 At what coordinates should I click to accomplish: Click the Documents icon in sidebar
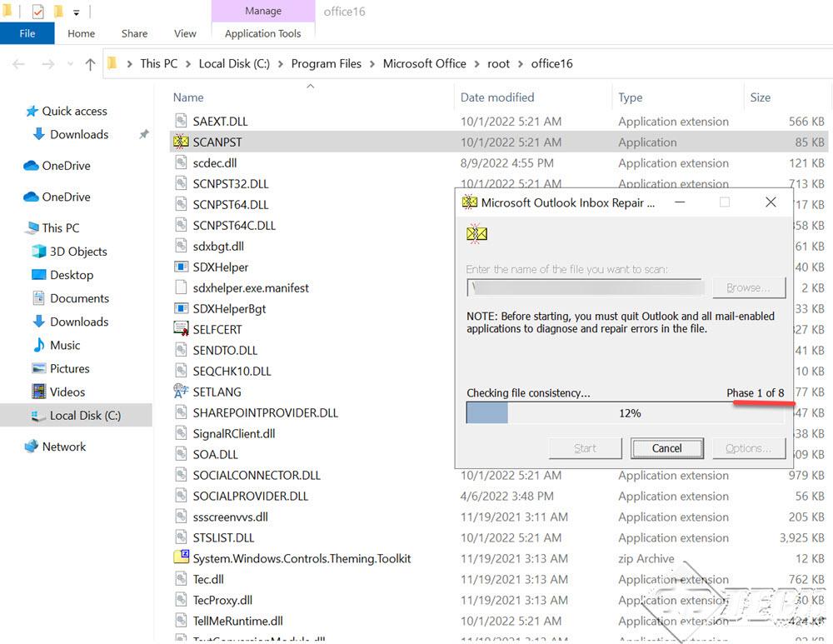pyautogui.click(x=39, y=298)
